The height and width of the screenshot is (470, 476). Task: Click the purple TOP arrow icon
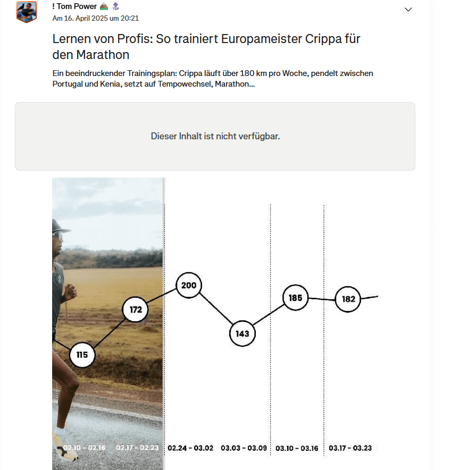tap(115, 6)
